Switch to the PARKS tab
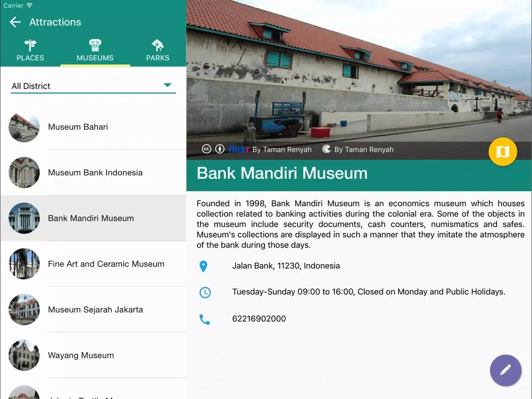 tap(158, 51)
